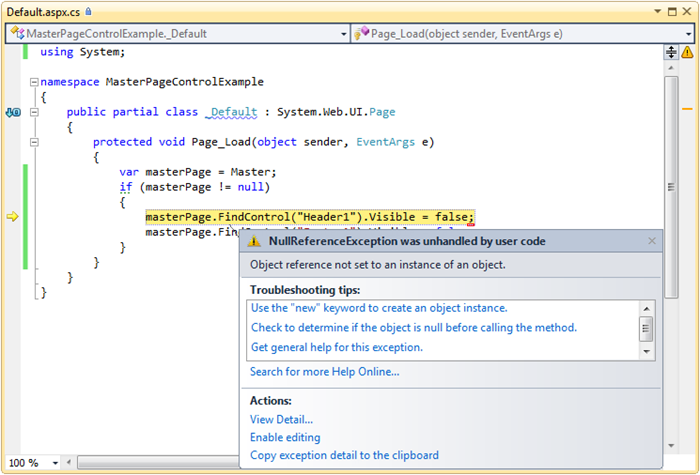
Task: Open the Page_Load member dropdown
Action: coord(688,34)
